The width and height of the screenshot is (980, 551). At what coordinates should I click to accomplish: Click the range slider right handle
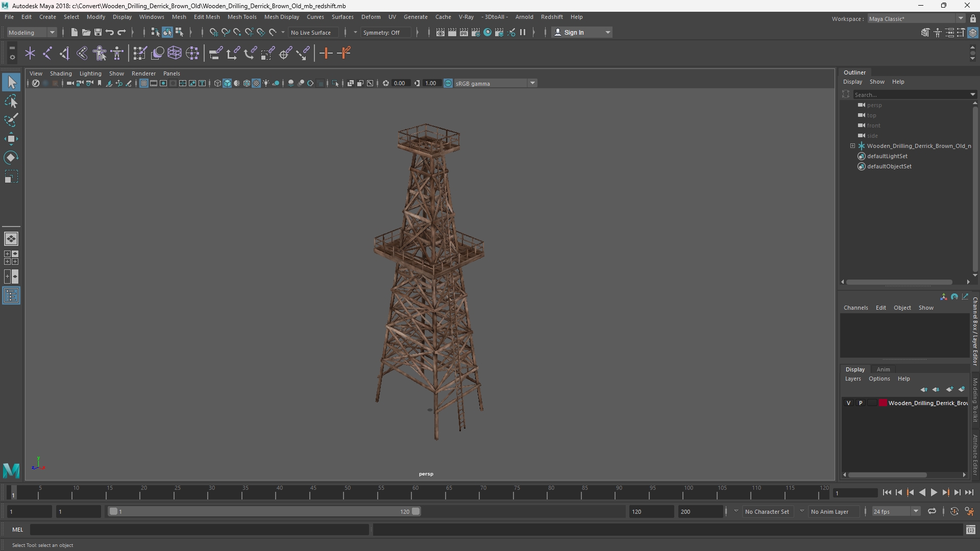pyautogui.click(x=415, y=511)
